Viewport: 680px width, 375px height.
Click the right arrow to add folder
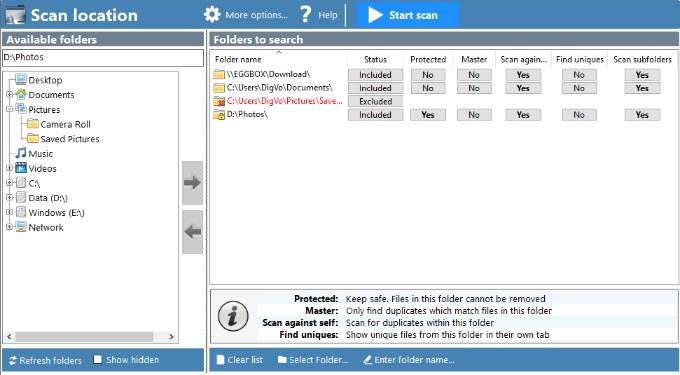click(x=192, y=183)
